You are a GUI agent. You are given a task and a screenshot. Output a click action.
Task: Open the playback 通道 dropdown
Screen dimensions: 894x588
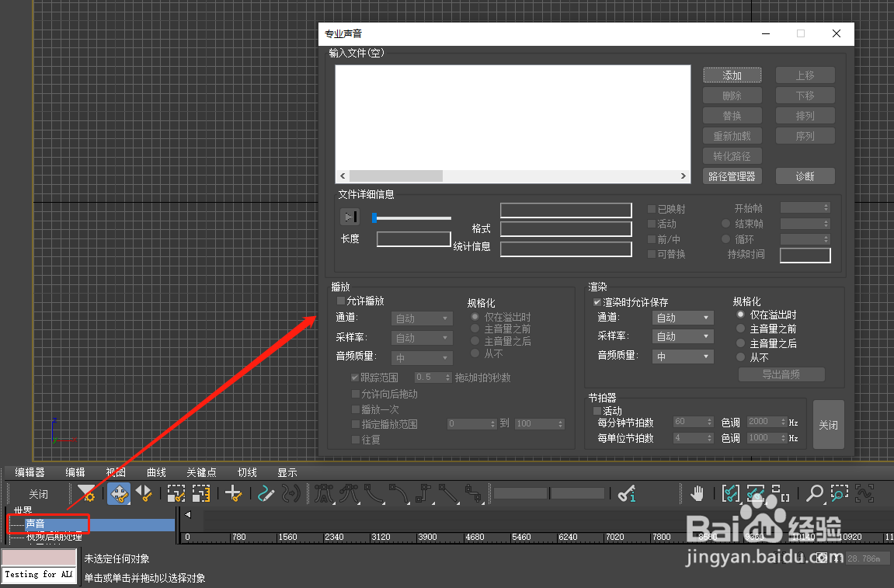coord(422,318)
